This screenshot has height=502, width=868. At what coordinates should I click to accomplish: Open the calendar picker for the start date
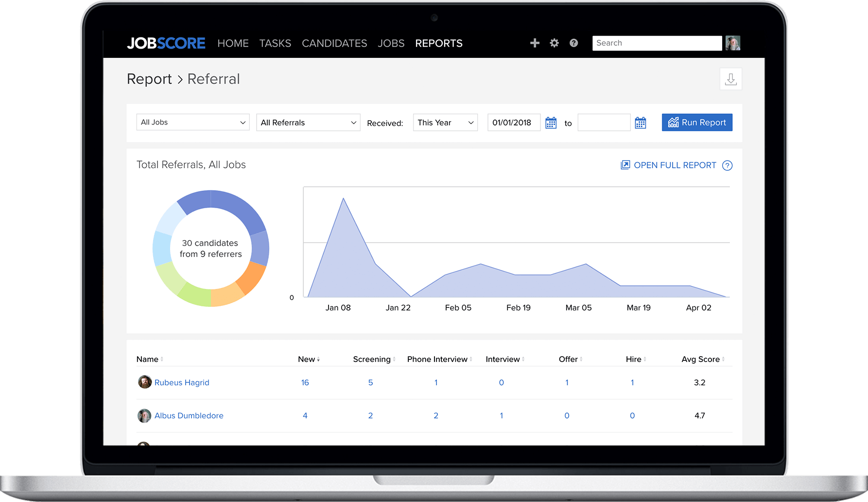pos(551,122)
